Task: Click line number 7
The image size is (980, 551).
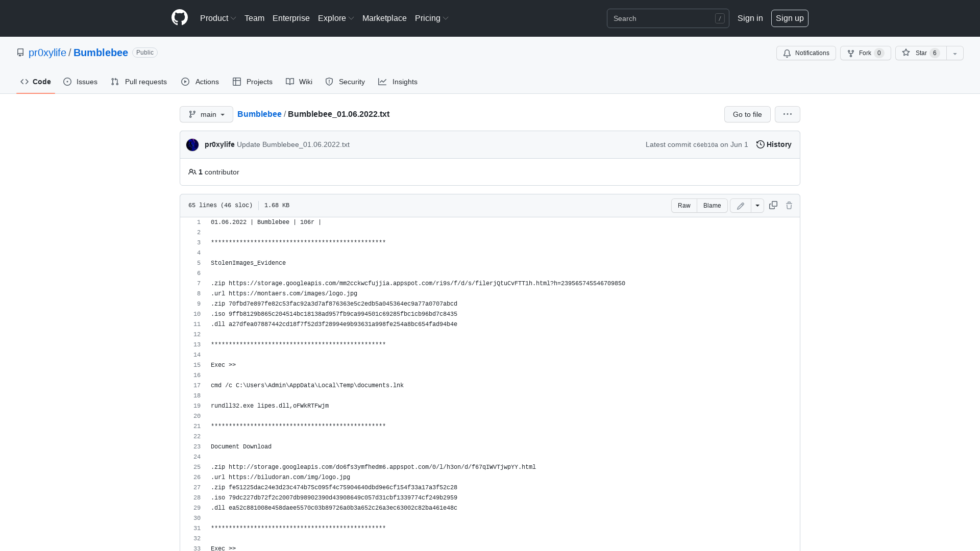Action: point(199,284)
